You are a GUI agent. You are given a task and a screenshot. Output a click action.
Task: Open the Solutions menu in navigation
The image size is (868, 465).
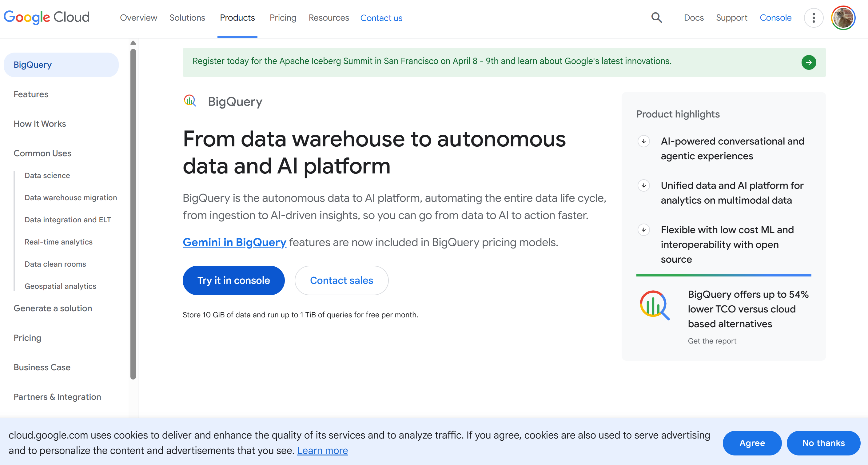coord(187,18)
